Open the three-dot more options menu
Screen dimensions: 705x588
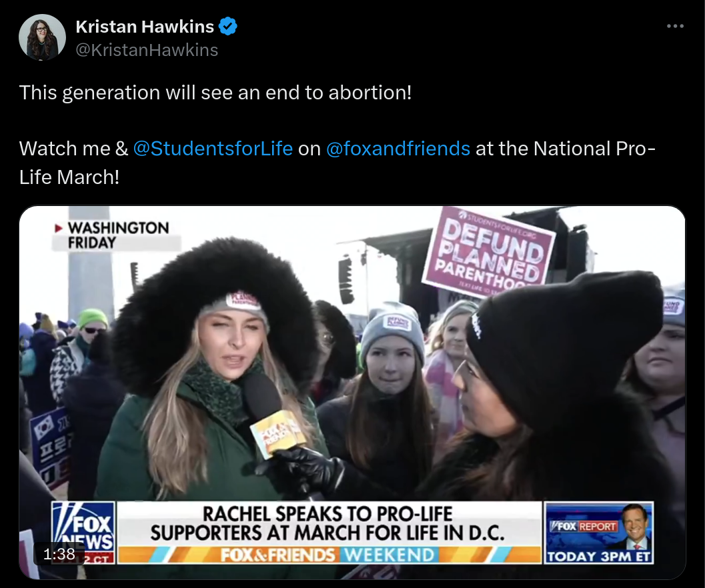click(675, 27)
